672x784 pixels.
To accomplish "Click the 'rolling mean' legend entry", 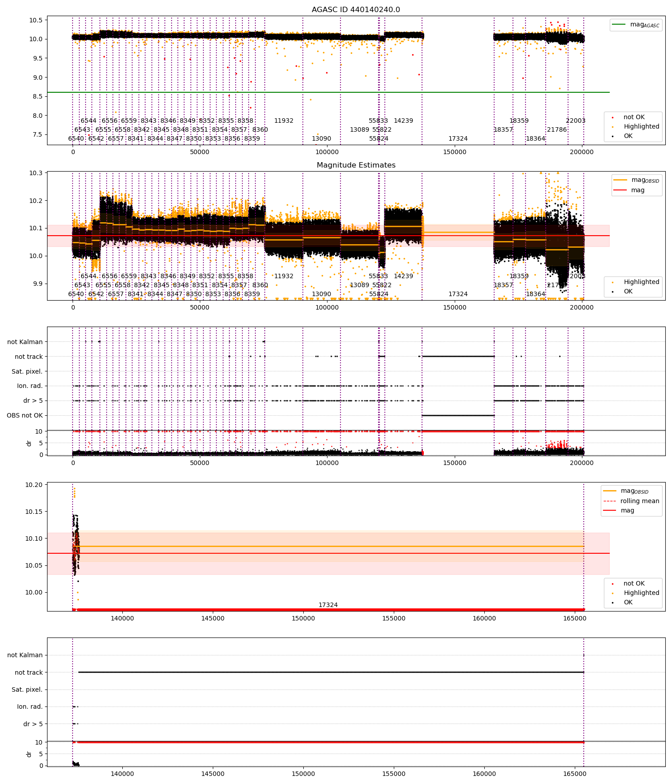I will [x=631, y=501].
